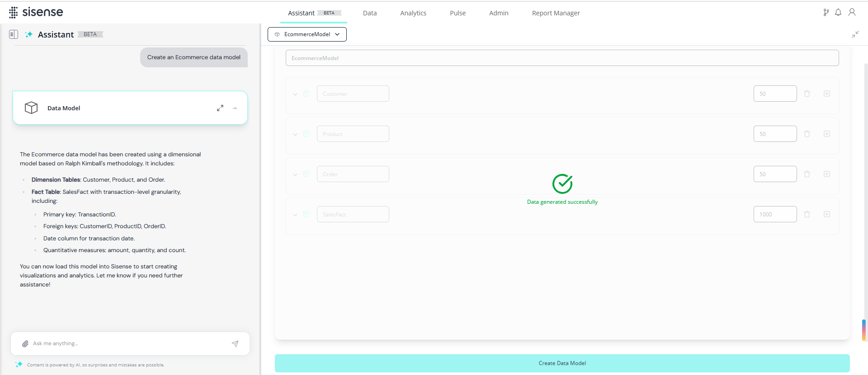868x375 pixels.
Task: Open the Data Model card options menu
Action: (x=235, y=108)
